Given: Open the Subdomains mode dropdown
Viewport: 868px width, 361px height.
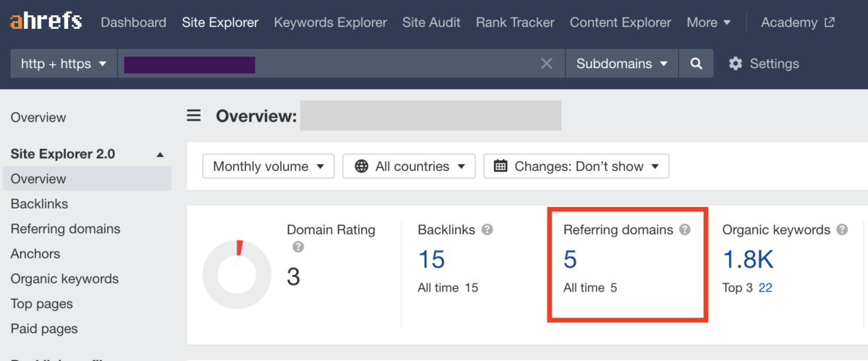Looking at the screenshot, I should click(622, 64).
